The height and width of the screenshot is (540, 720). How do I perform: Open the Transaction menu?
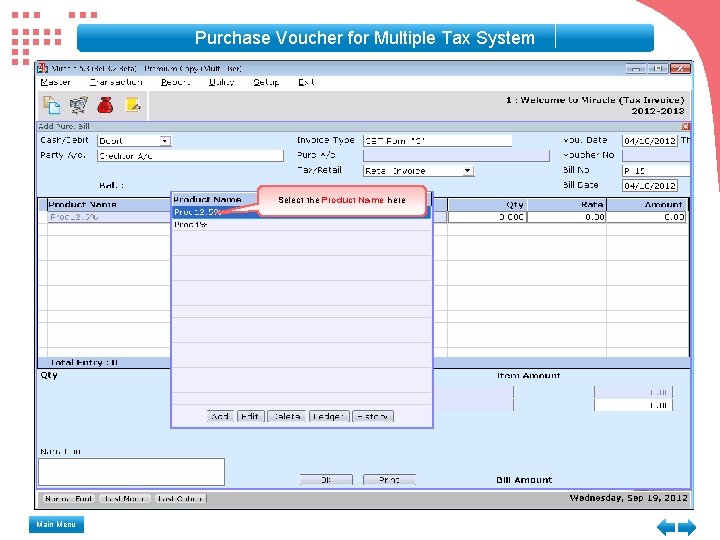(x=116, y=82)
